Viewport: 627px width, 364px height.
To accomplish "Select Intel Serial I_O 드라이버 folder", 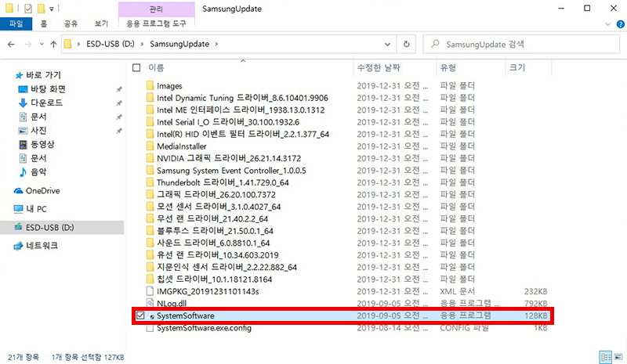I will point(228,122).
